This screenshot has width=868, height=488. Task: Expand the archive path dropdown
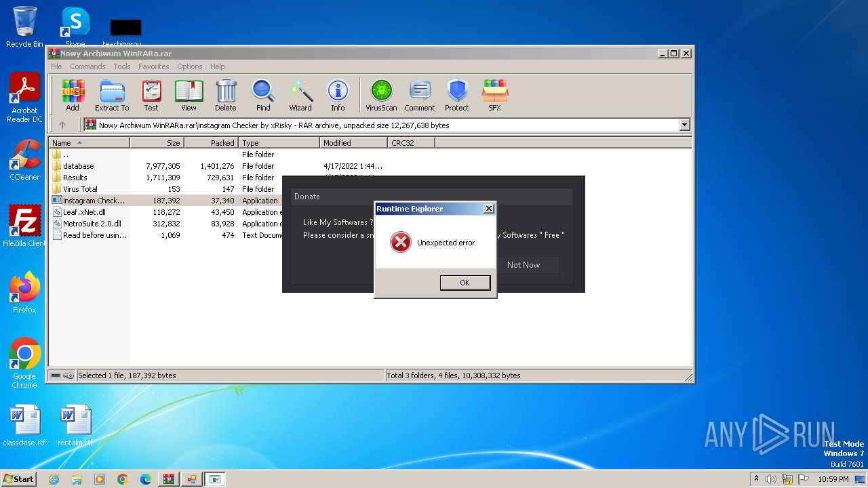click(x=684, y=125)
